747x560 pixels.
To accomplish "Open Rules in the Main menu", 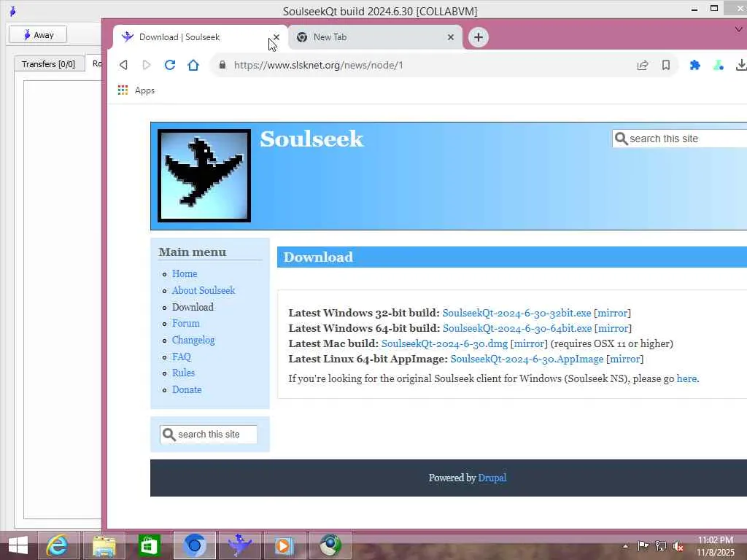I will tap(183, 373).
